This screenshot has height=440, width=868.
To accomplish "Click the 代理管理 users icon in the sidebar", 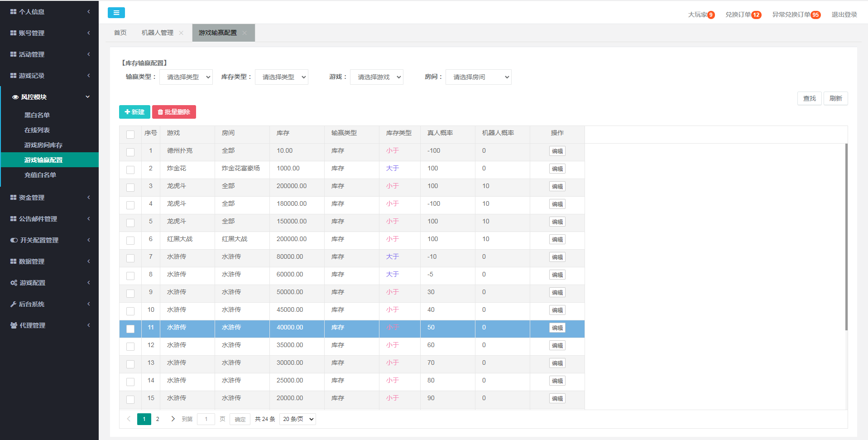I will (x=14, y=325).
